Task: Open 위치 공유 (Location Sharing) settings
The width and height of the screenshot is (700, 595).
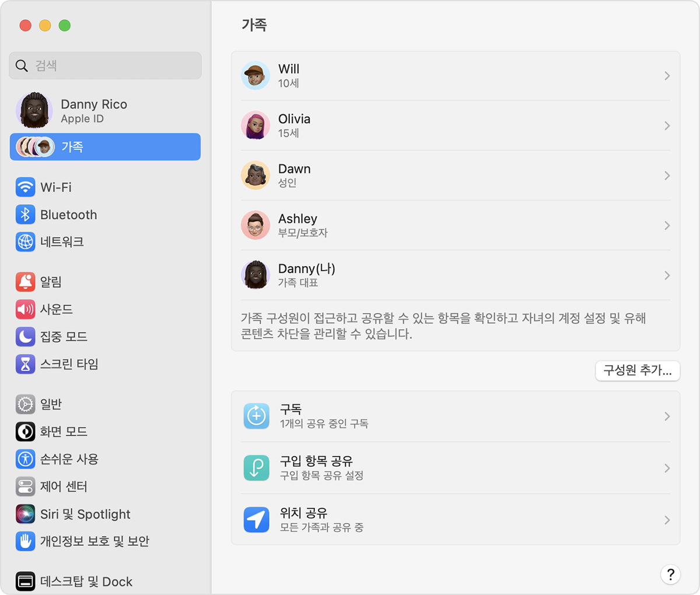Action: [455, 519]
